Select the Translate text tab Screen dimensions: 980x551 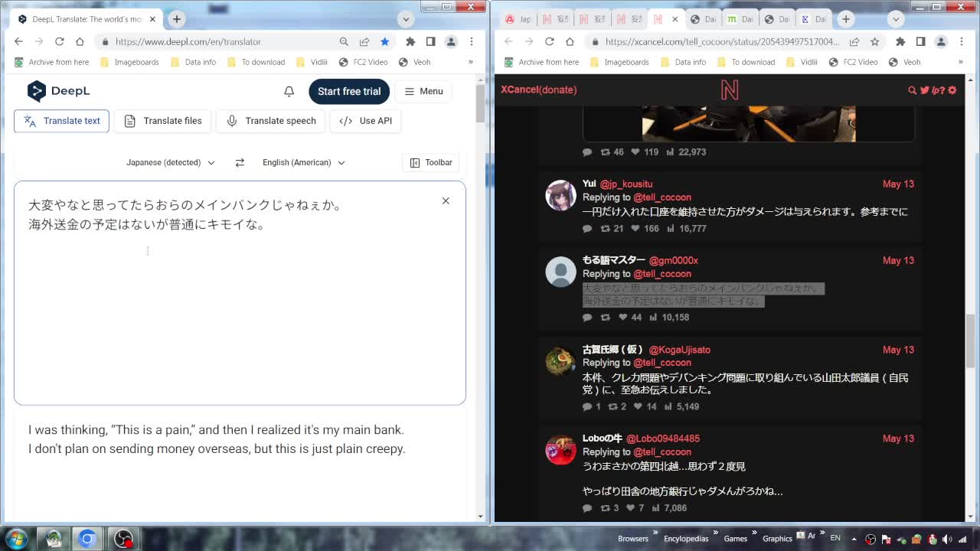[62, 121]
